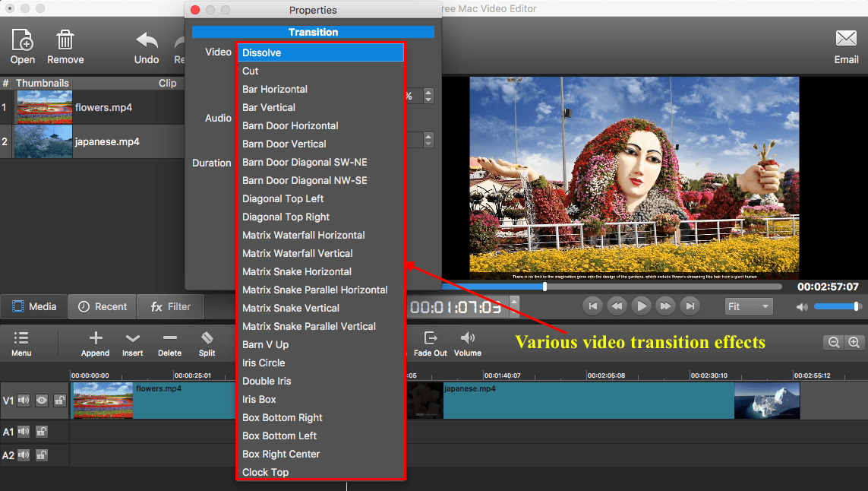Adjust the timecode stepper arrows
Screen dimensions: 868x491
click(x=514, y=306)
